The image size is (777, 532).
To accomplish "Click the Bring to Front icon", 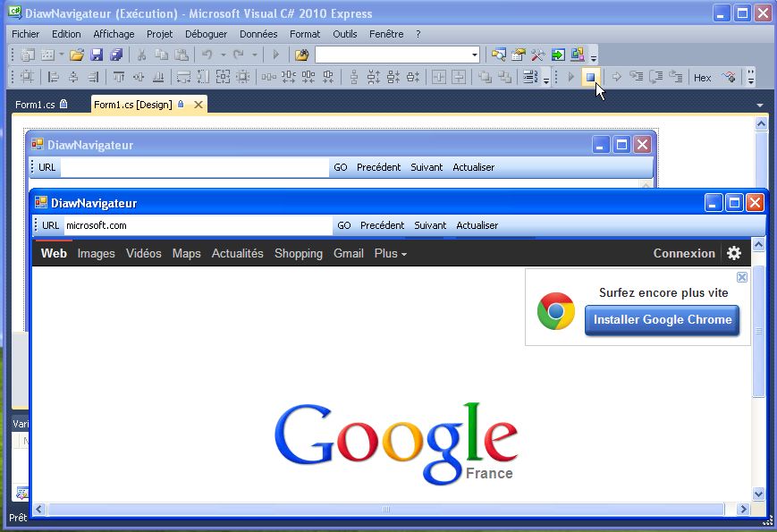I will pos(486,77).
